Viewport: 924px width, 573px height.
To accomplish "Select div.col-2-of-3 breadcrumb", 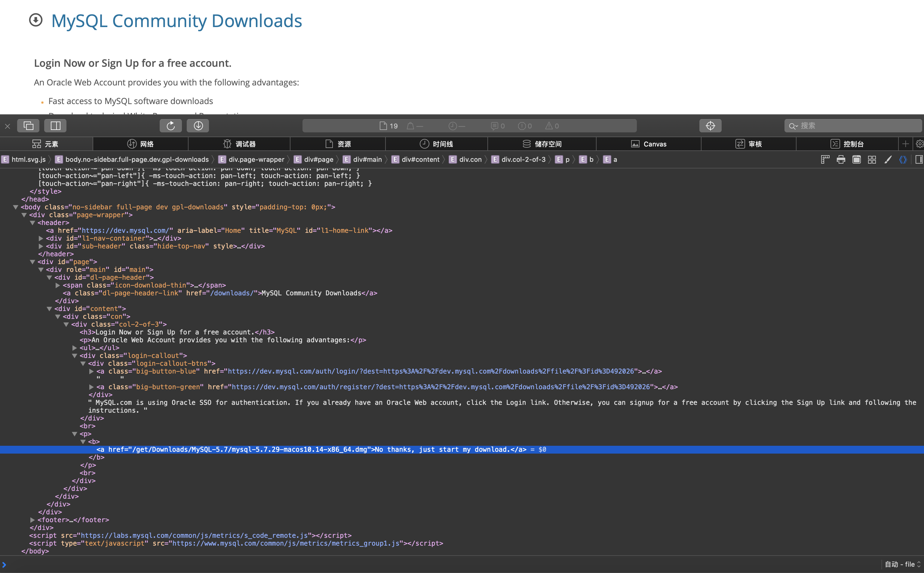I will click(519, 159).
